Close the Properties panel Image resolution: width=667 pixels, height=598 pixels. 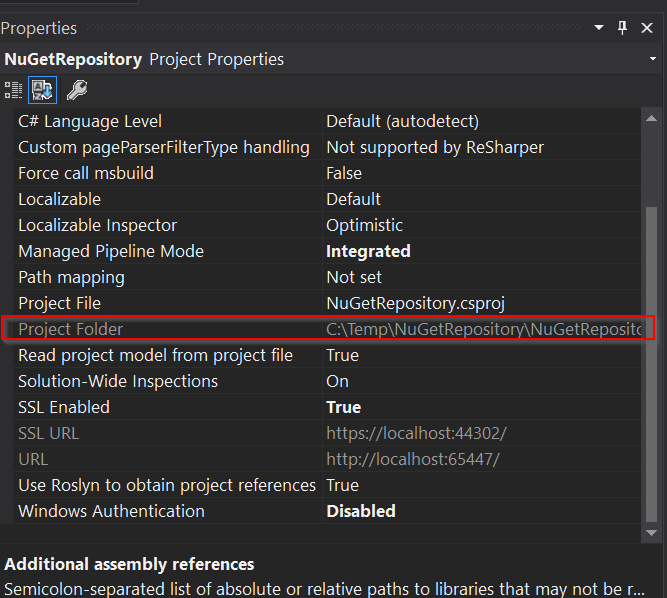point(647,28)
